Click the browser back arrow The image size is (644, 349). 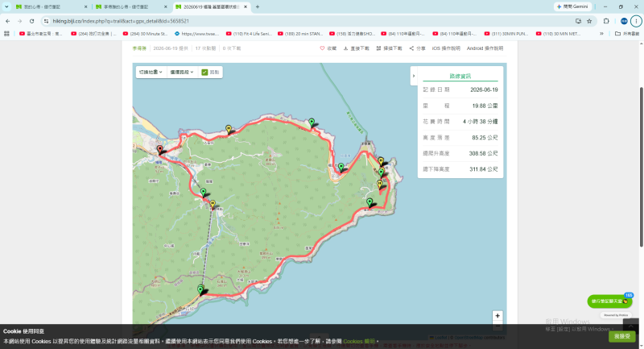[x=8, y=21]
